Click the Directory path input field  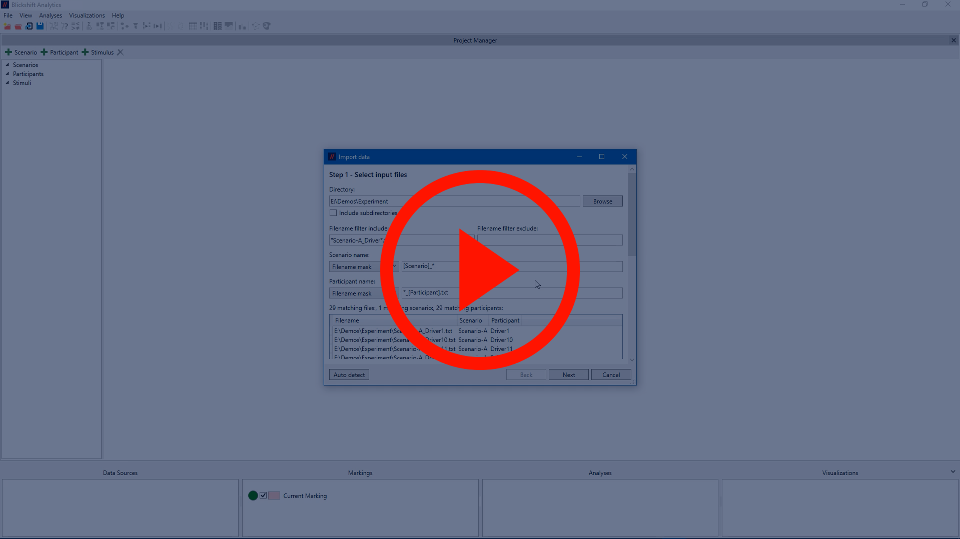pyautogui.click(x=454, y=202)
